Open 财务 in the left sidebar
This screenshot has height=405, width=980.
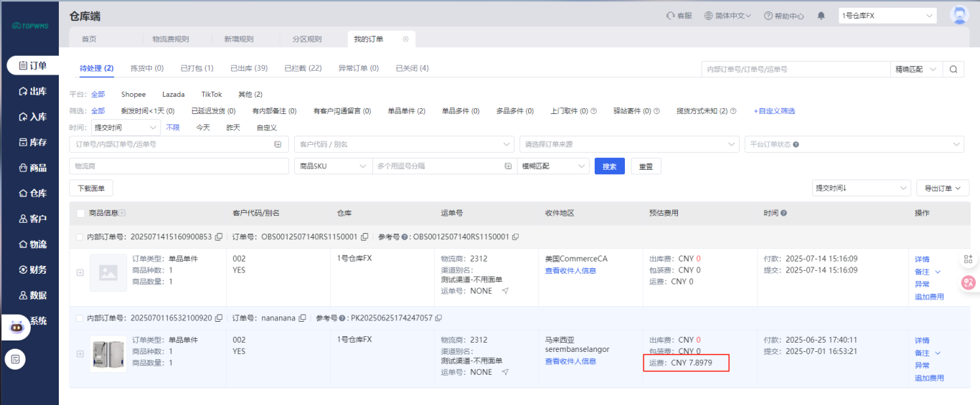point(33,270)
